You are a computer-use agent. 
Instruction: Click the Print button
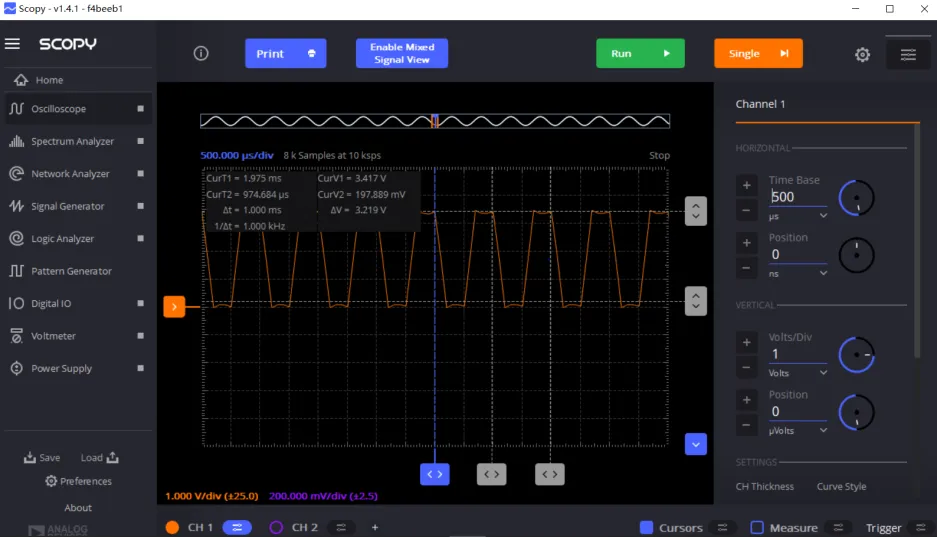286,54
